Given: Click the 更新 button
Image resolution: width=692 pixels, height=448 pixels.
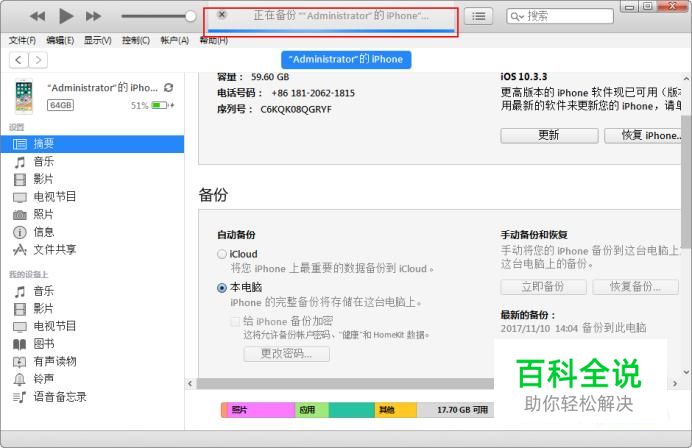Looking at the screenshot, I should 549,136.
